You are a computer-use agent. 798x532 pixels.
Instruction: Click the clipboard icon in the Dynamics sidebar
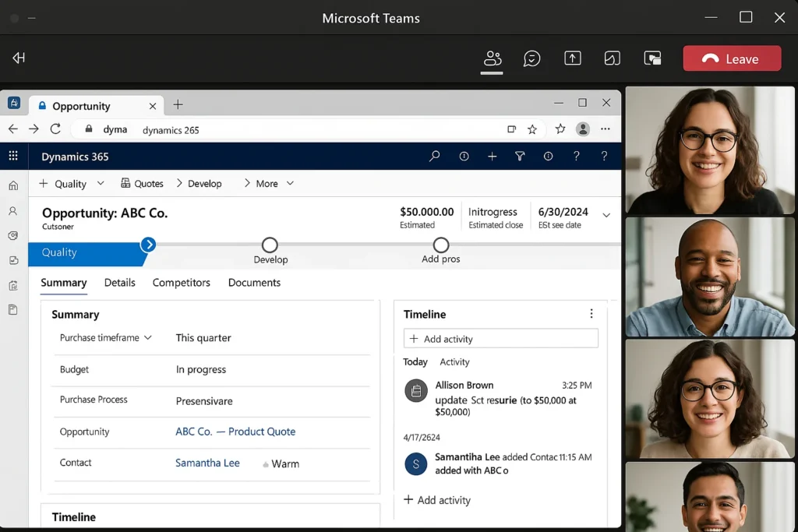(13, 285)
